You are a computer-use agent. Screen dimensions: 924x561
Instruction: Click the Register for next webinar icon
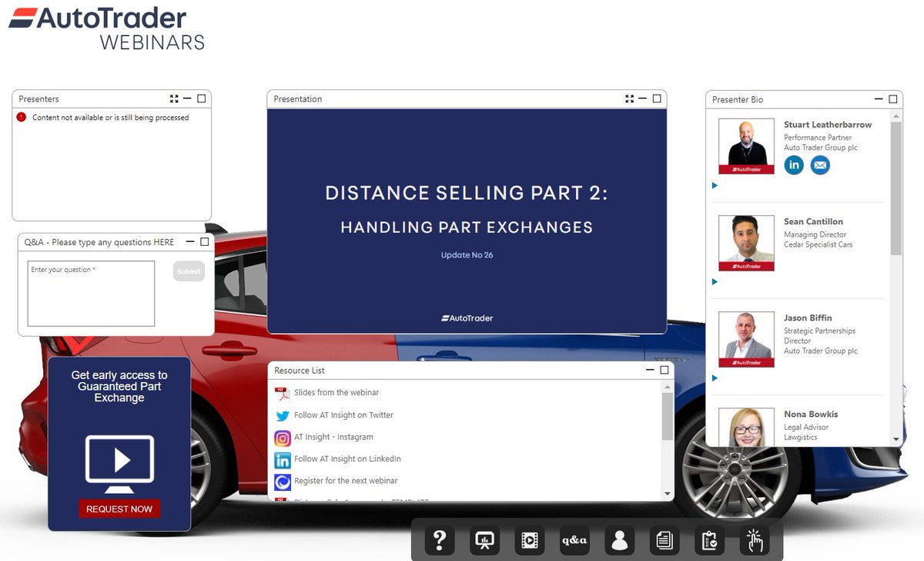click(x=283, y=482)
